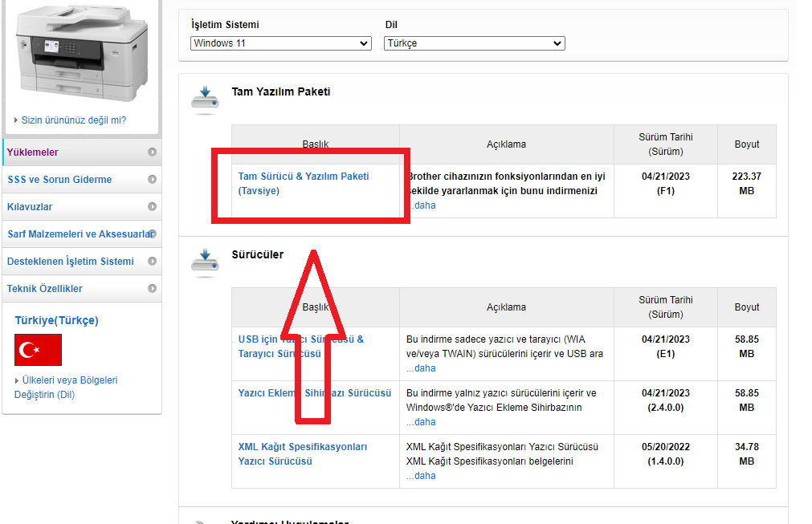The height and width of the screenshot is (524, 812).
Task: Click Sizin ürününüz değil mi? link
Action: 73,120
